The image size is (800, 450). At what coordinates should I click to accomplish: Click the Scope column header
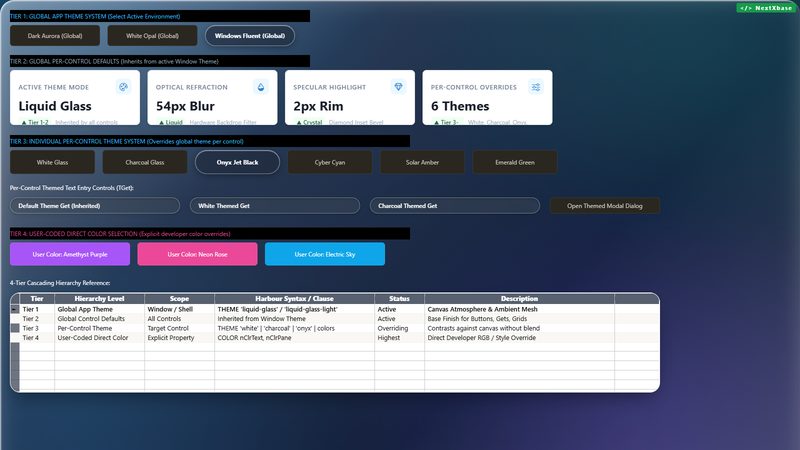point(180,298)
